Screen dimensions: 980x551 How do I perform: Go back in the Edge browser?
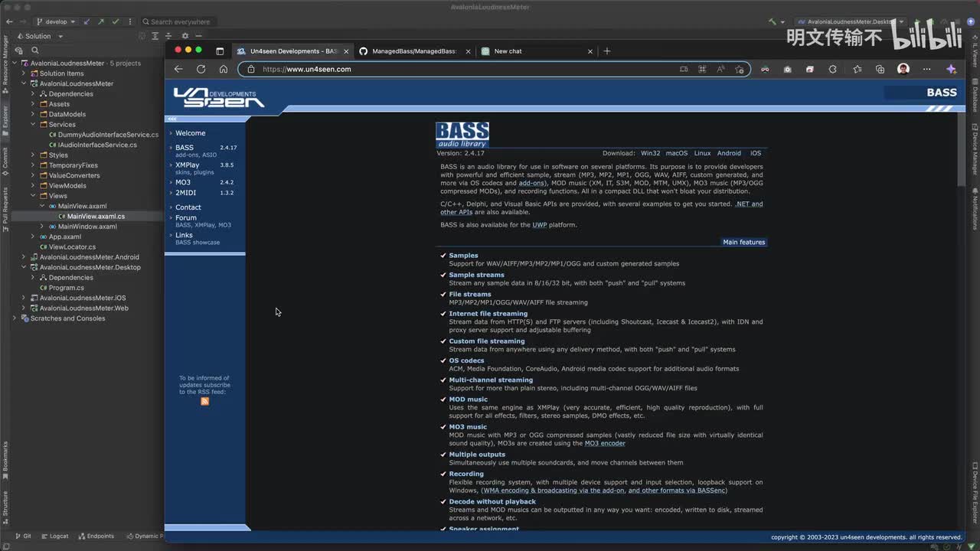pos(178,69)
